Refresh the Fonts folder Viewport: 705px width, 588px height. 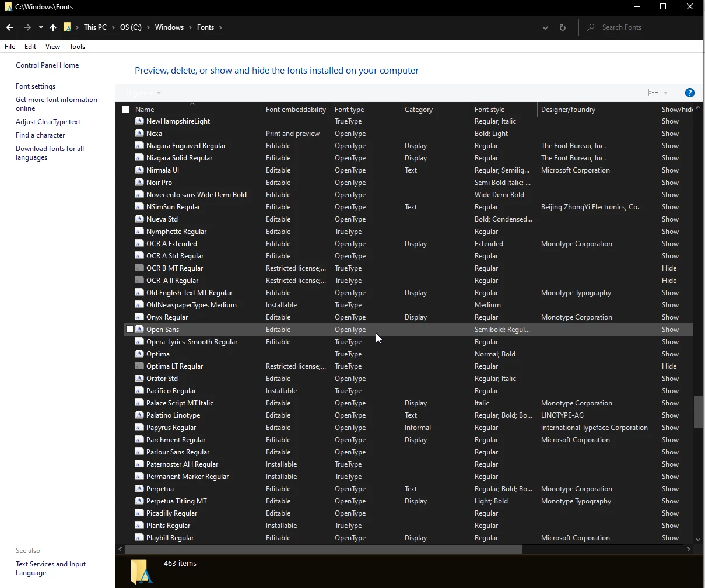click(562, 27)
